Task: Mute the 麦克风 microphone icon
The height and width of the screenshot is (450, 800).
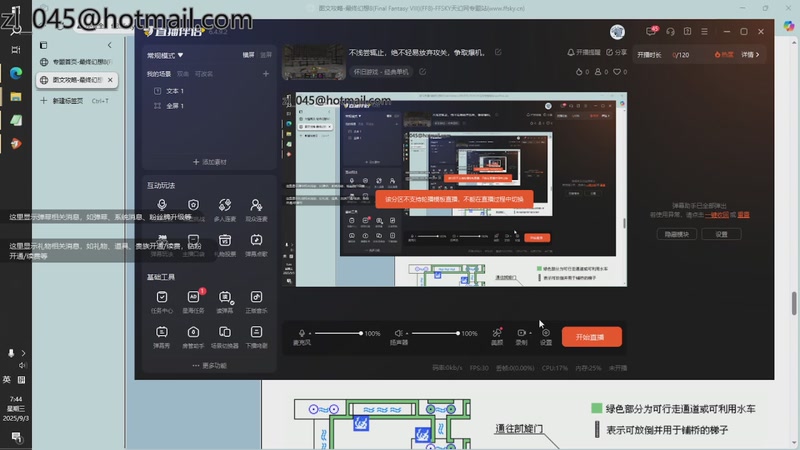Action: click(x=302, y=333)
